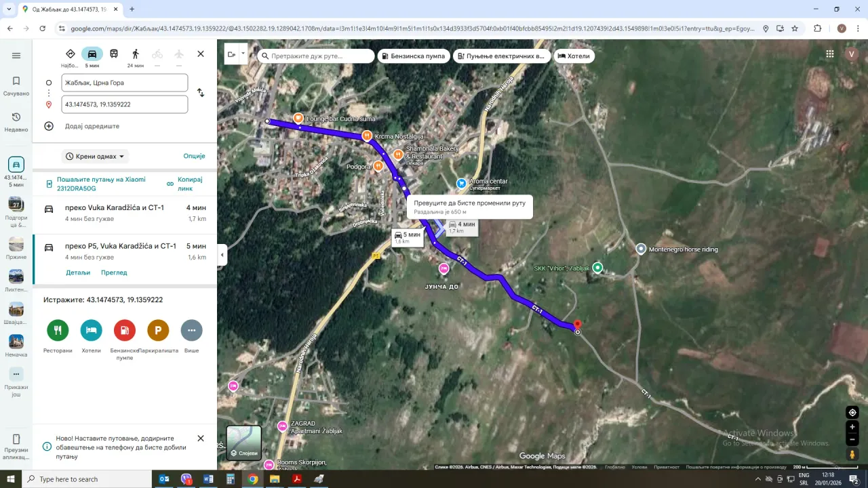Search for Parking near destination
The width and height of the screenshot is (868, 488).
pyautogui.click(x=158, y=330)
